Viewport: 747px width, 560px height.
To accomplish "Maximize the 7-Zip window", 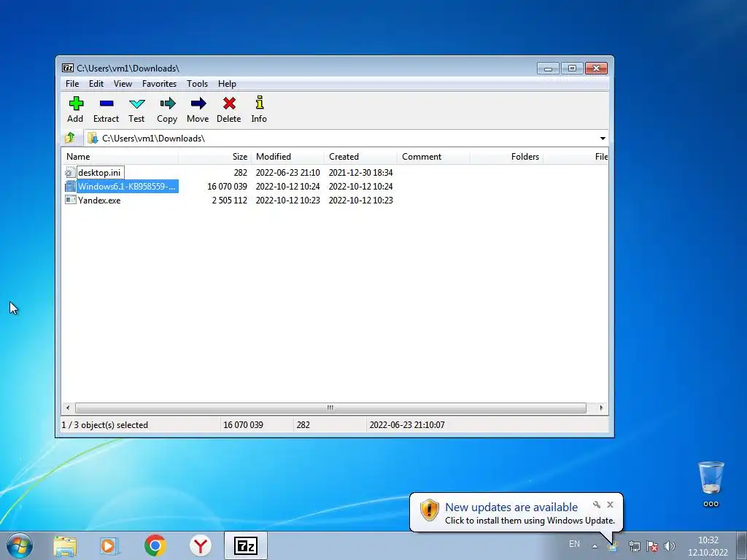I will pos(572,69).
